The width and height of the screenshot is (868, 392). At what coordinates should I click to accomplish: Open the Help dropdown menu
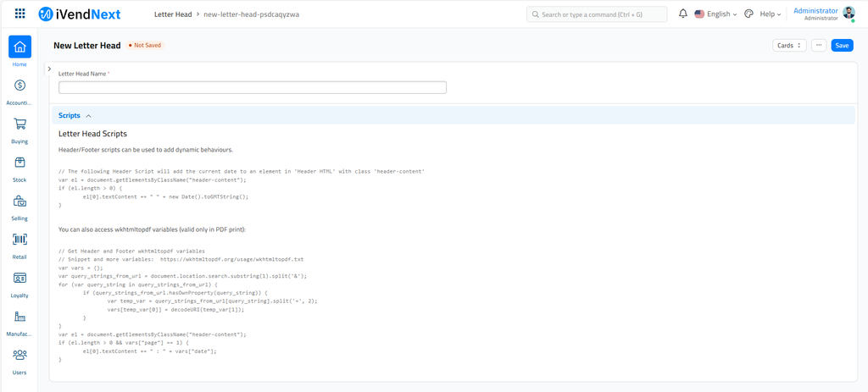coord(770,14)
